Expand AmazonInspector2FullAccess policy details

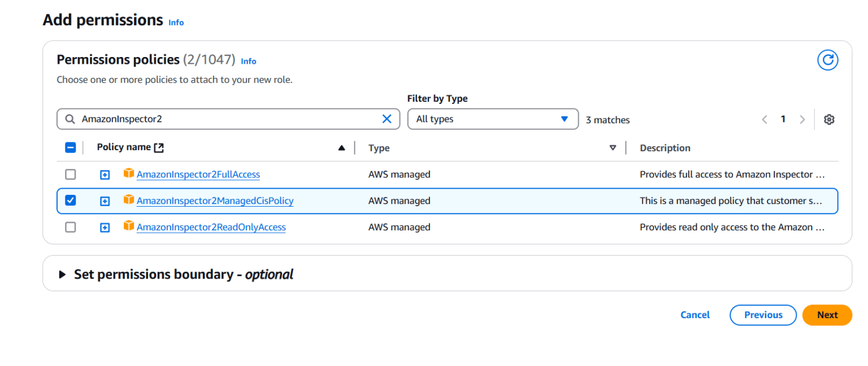pos(105,175)
